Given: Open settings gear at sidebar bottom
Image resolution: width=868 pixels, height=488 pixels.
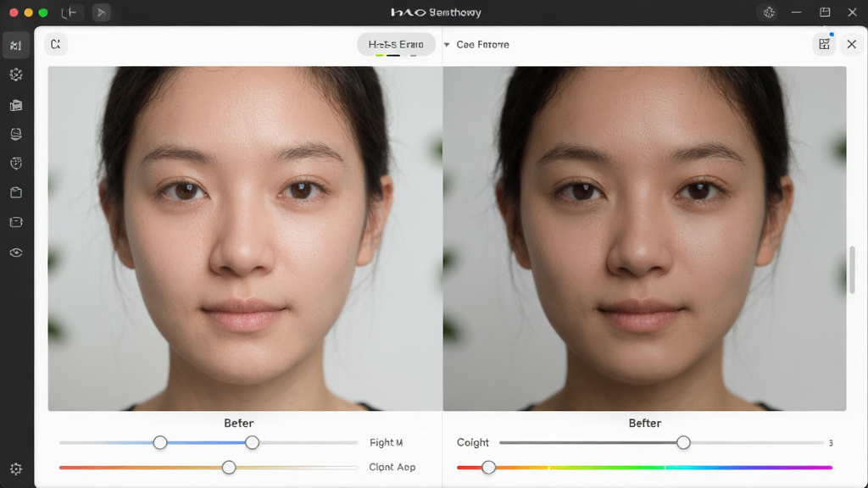Looking at the screenshot, I should pos(16,469).
